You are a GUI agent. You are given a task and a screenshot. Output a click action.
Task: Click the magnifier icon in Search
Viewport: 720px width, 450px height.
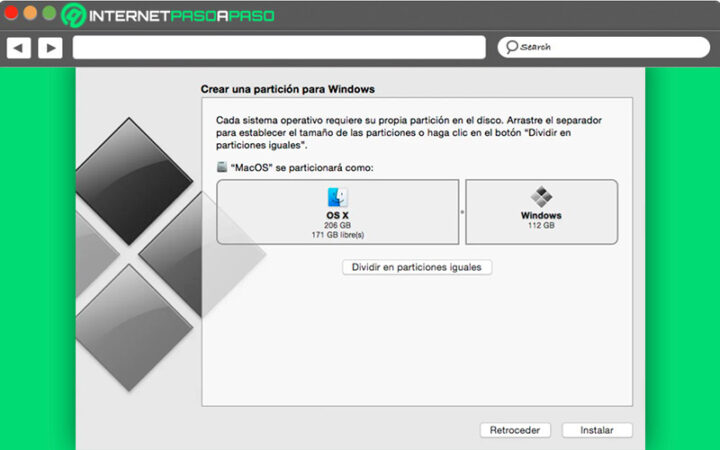pos(512,47)
